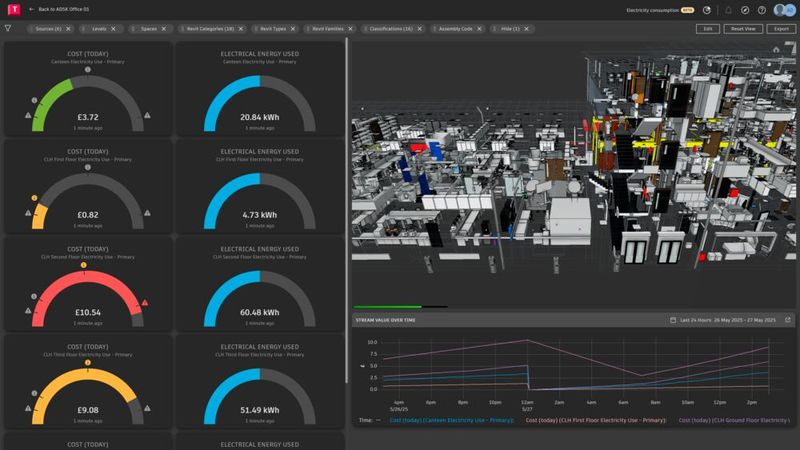Click the Export button
This screenshot has height=450, width=800.
coord(781,29)
